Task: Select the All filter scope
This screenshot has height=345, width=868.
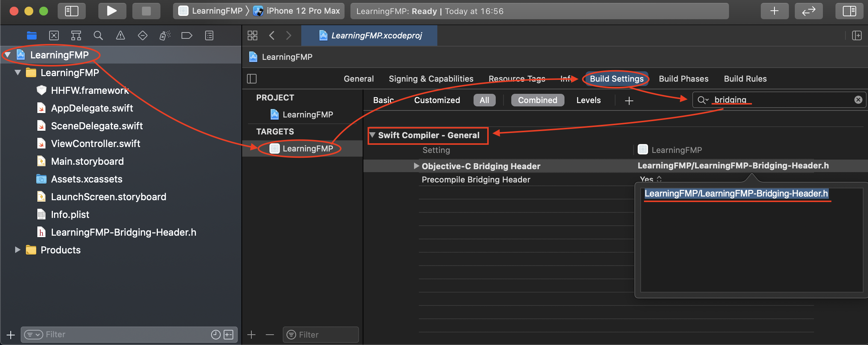Action: (484, 100)
